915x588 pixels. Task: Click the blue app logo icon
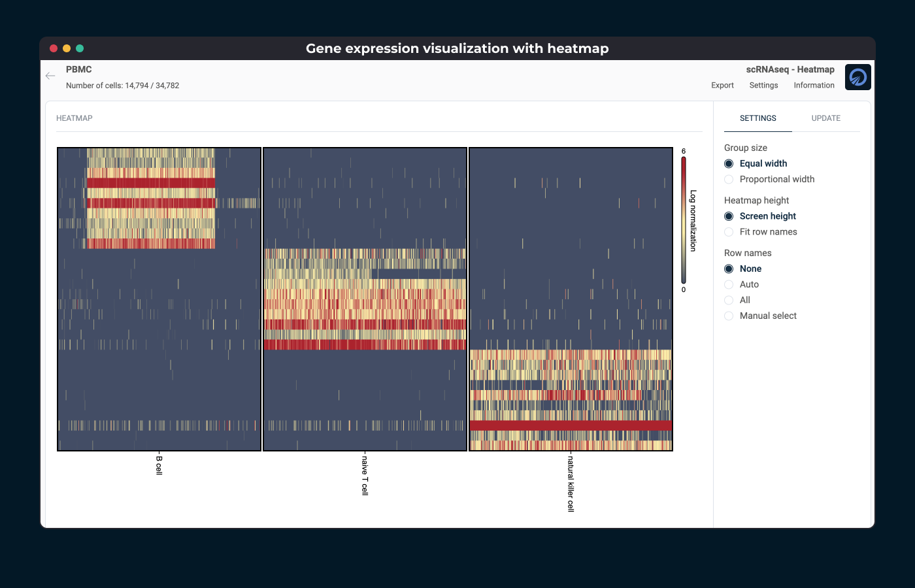click(857, 77)
